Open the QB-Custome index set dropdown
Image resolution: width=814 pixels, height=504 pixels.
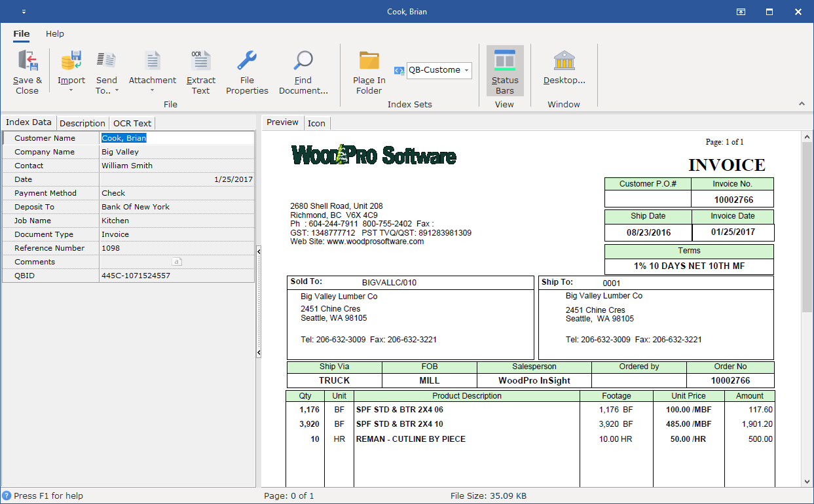point(466,70)
